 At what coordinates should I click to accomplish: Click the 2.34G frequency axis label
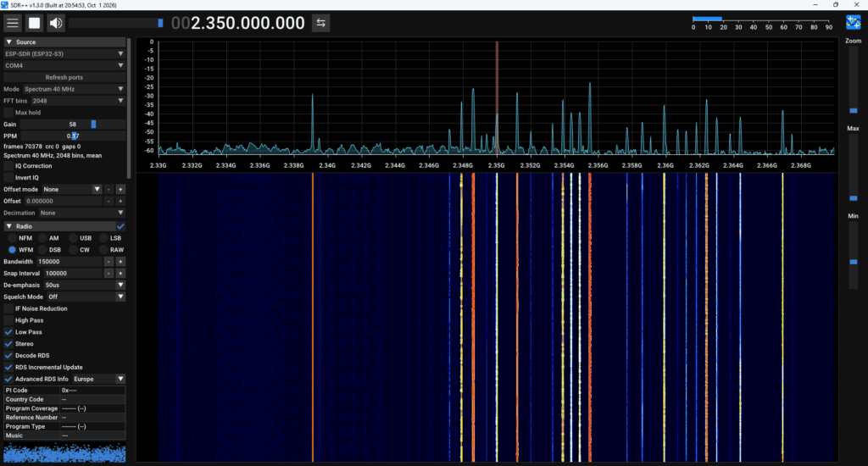pos(327,165)
